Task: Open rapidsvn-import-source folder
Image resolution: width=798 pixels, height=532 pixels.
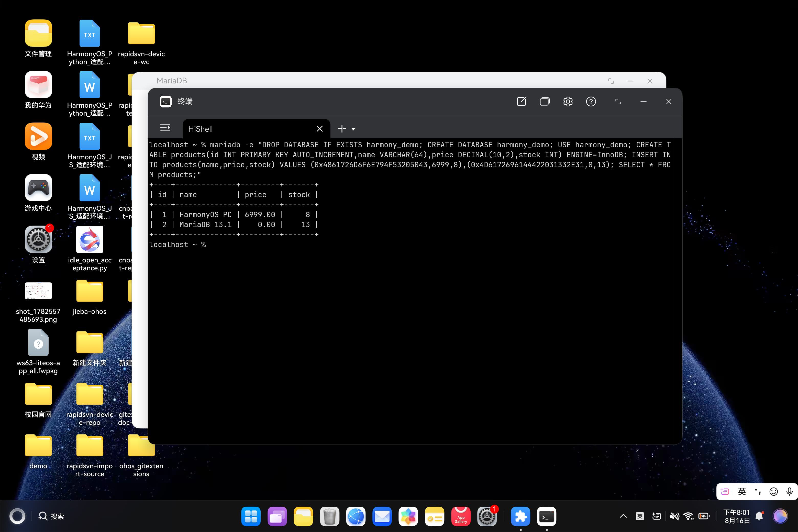Action: pos(90,455)
